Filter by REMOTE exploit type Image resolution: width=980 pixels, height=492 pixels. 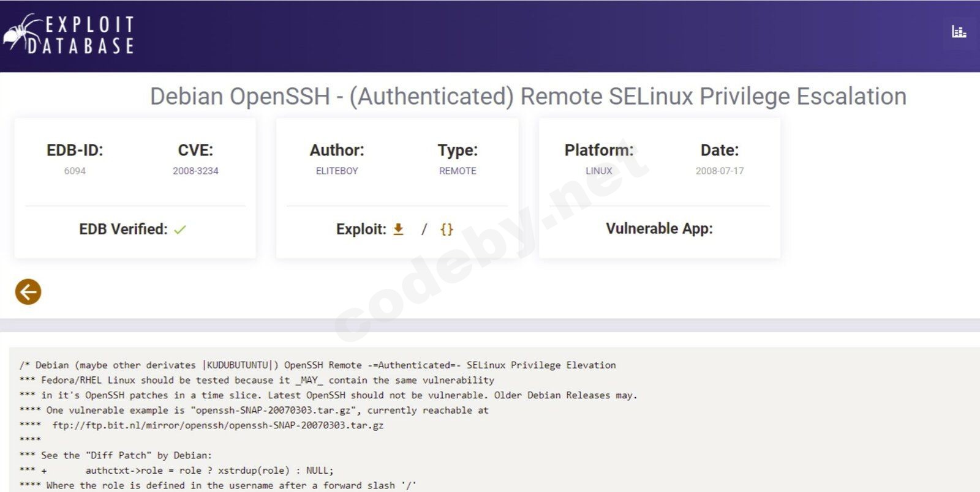click(x=458, y=171)
